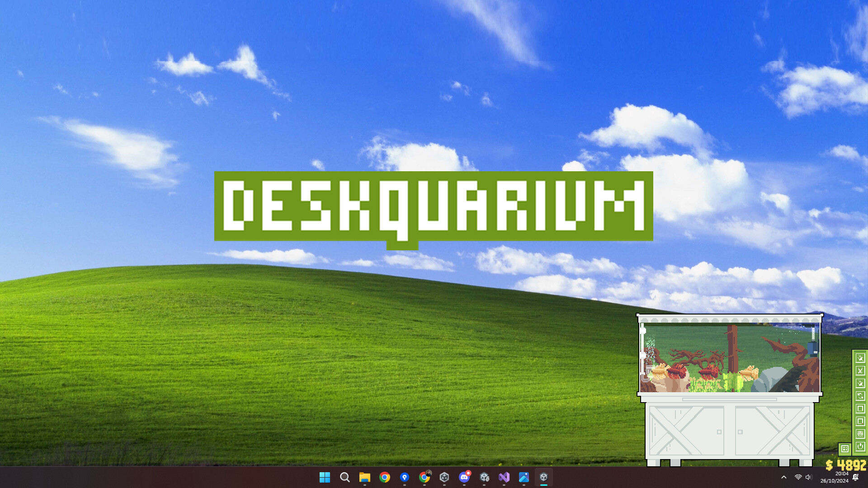
Task: Click the square icon with the red corner mark
Action: (x=860, y=421)
